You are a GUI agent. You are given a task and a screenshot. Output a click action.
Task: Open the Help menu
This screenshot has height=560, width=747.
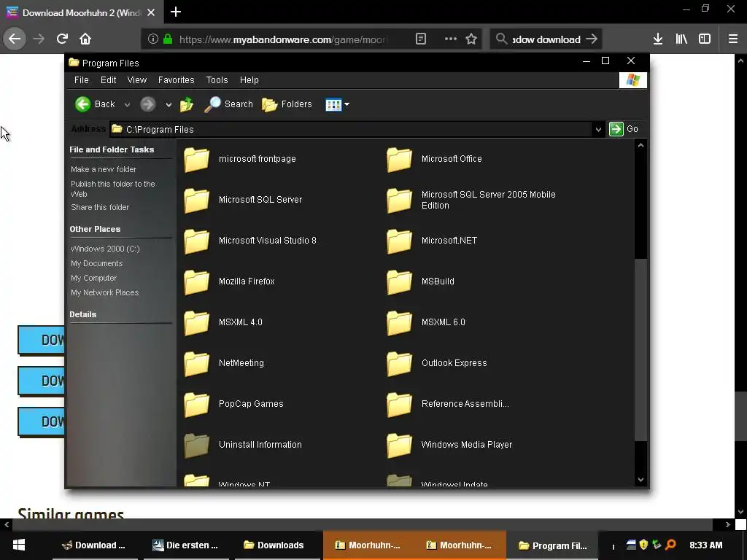[249, 80]
